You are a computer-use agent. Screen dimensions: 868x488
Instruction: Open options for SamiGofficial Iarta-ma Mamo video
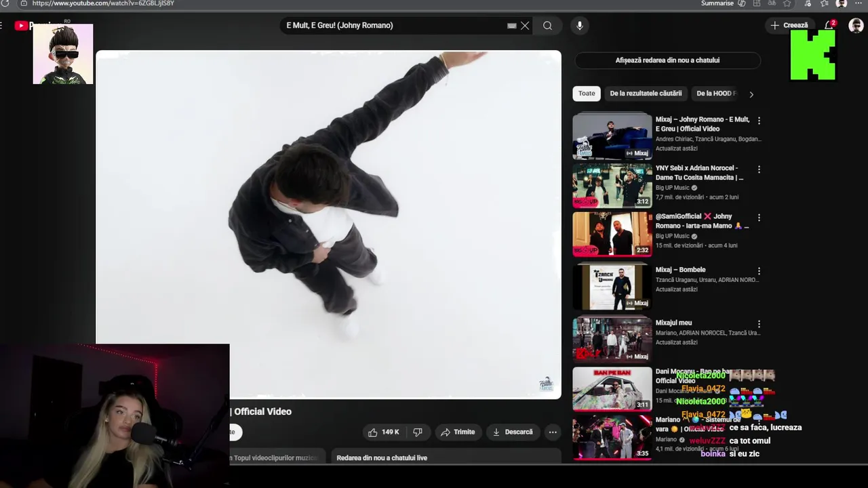(x=759, y=218)
